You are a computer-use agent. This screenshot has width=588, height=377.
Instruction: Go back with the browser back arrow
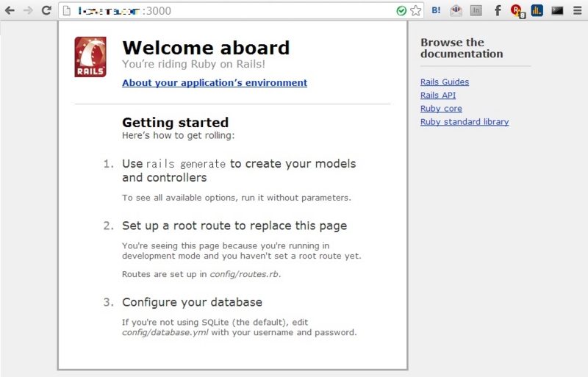10,10
